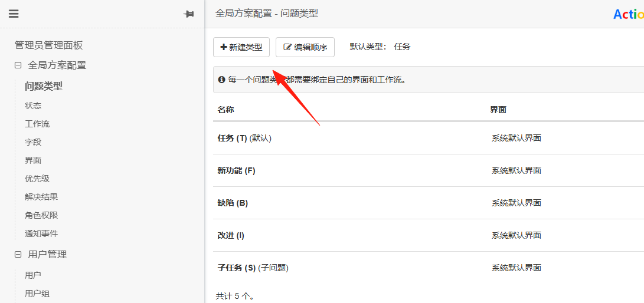Open 界面 in the sidebar
Viewport: 644px width, 303px height.
33,160
